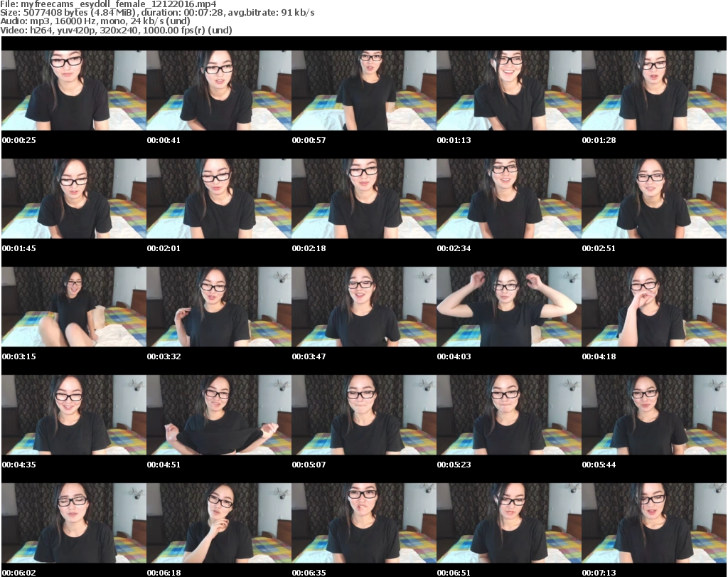Select the thumbnail frame above 00:02:51
The image size is (728, 577).
tap(654, 198)
